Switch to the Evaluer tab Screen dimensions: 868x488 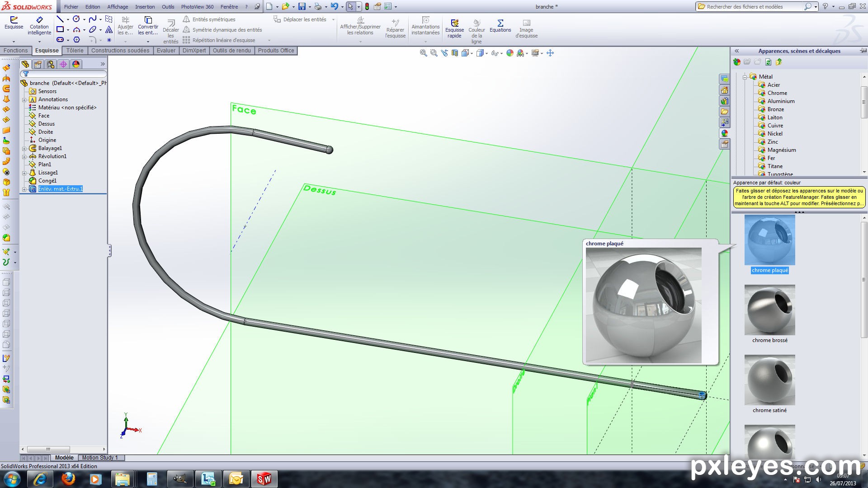166,51
